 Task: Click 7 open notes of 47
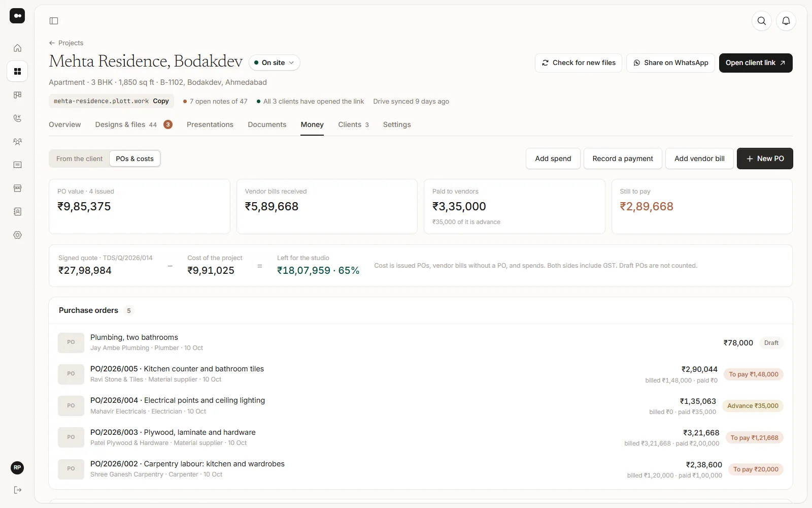pyautogui.click(x=215, y=102)
